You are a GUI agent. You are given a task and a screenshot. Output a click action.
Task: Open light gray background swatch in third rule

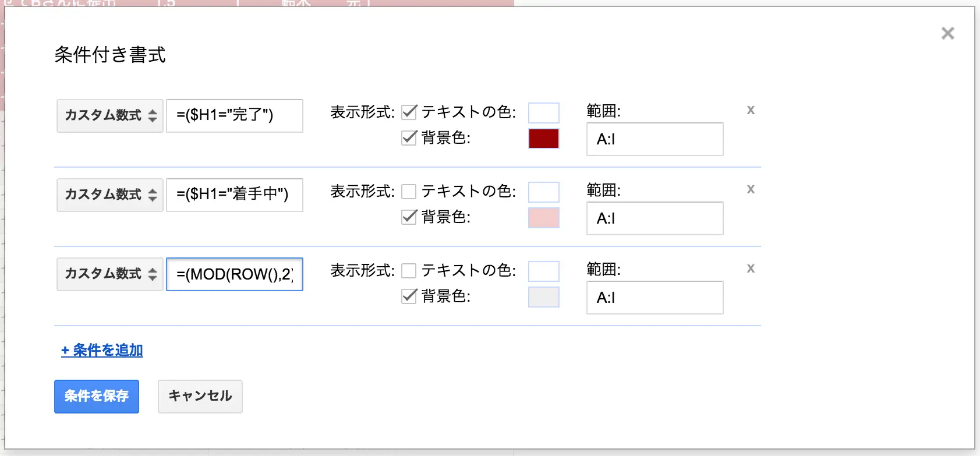tap(543, 297)
